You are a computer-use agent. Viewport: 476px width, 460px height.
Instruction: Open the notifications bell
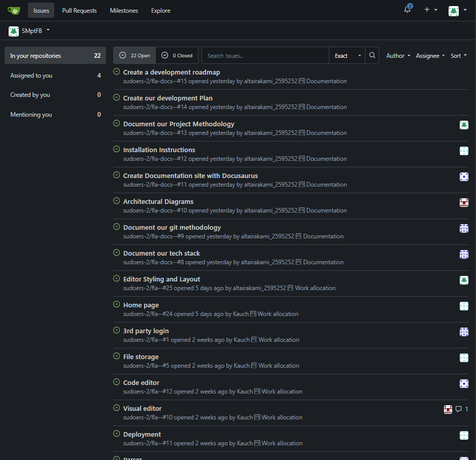(x=407, y=10)
